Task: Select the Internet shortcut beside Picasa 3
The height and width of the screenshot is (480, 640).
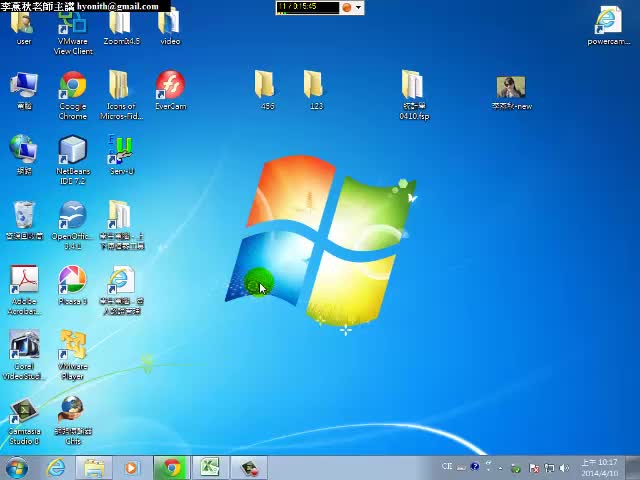Action: pyautogui.click(x=121, y=291)
